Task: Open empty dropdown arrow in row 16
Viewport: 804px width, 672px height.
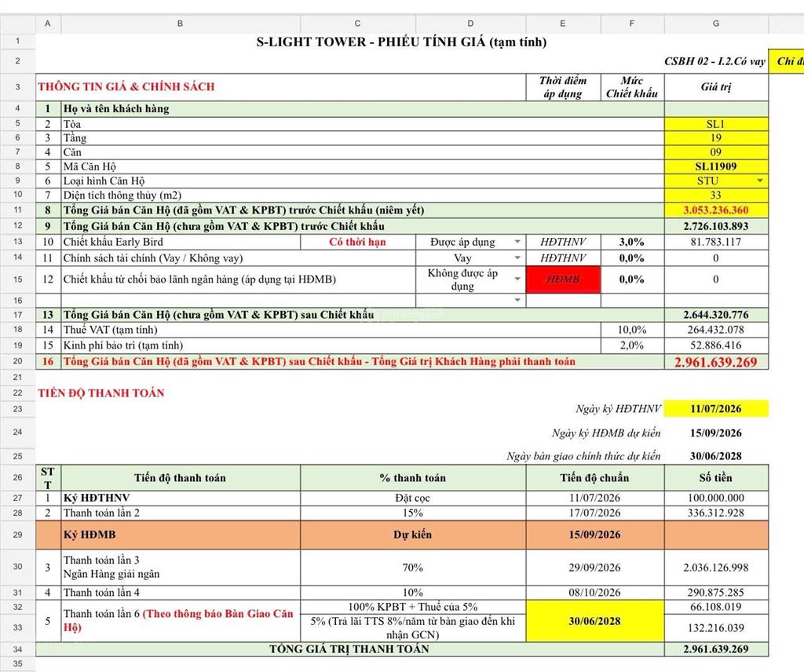Action: pos(517,301)
